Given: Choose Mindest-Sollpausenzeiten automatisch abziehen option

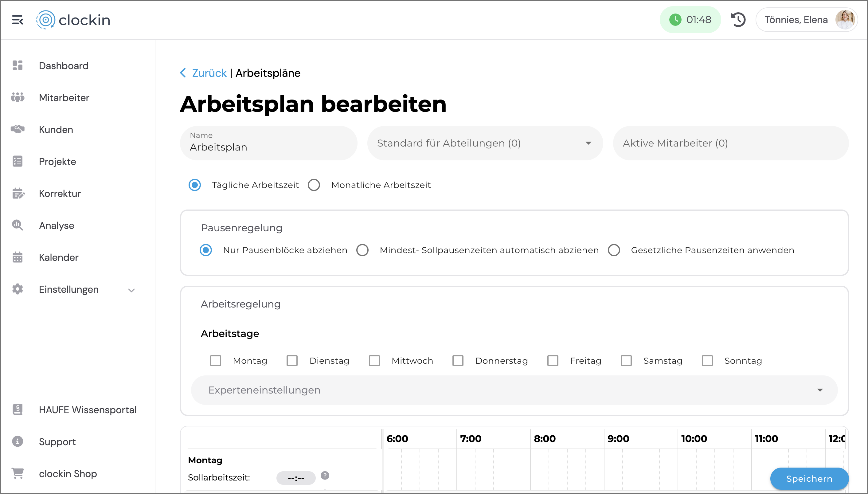Looking at the screenshot, I should [x=362, y=250].
